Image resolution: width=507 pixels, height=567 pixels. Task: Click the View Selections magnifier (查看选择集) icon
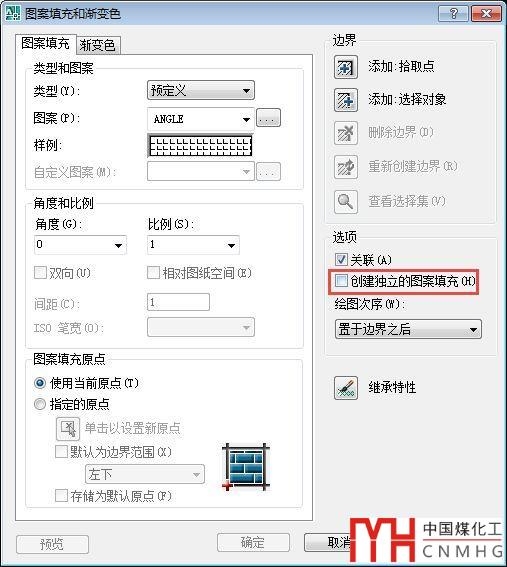[346, 202]
